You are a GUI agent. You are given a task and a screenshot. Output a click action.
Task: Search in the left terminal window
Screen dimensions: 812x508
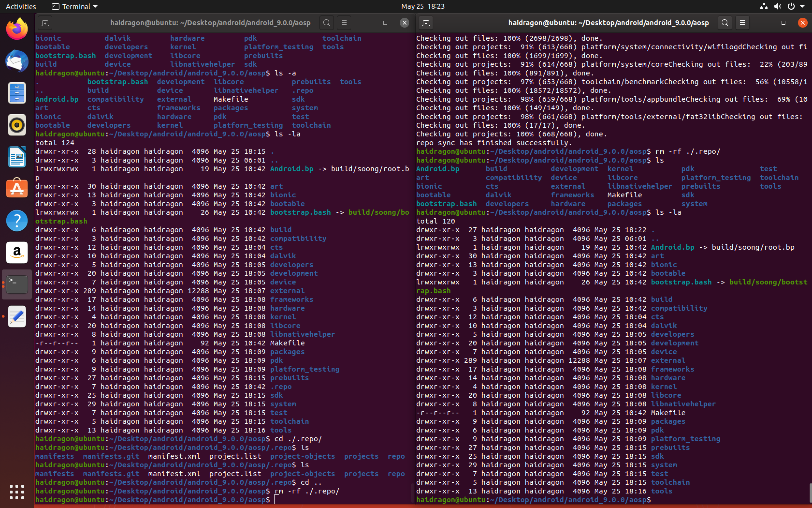pos(326,23)
